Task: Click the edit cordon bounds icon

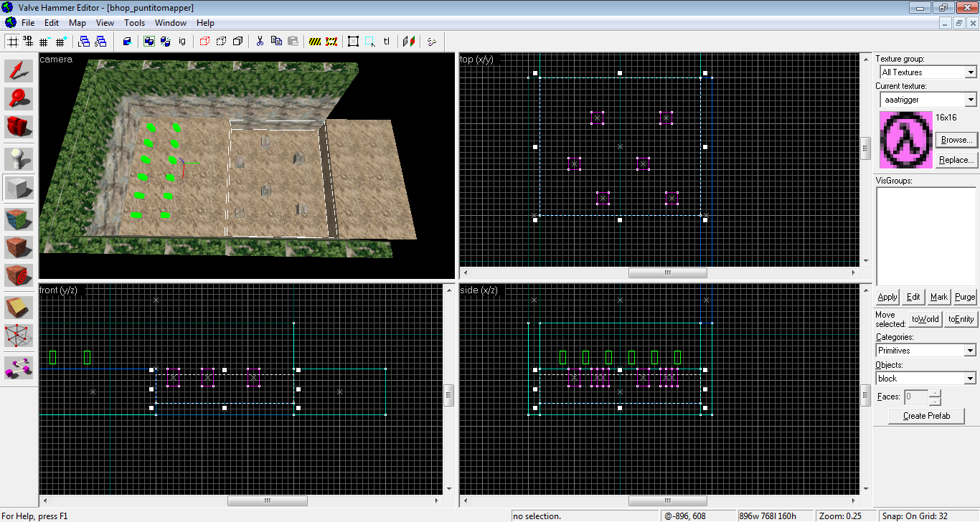Action: (331, 42)
